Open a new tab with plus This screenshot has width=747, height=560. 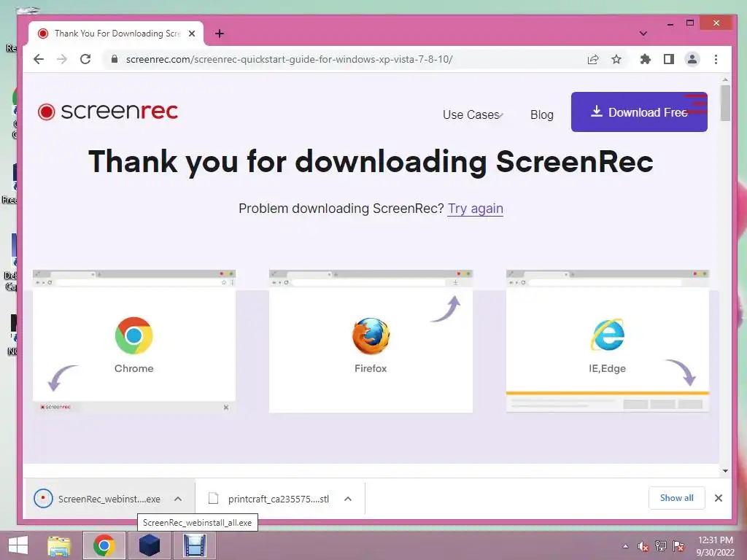(x=219, y=34)
